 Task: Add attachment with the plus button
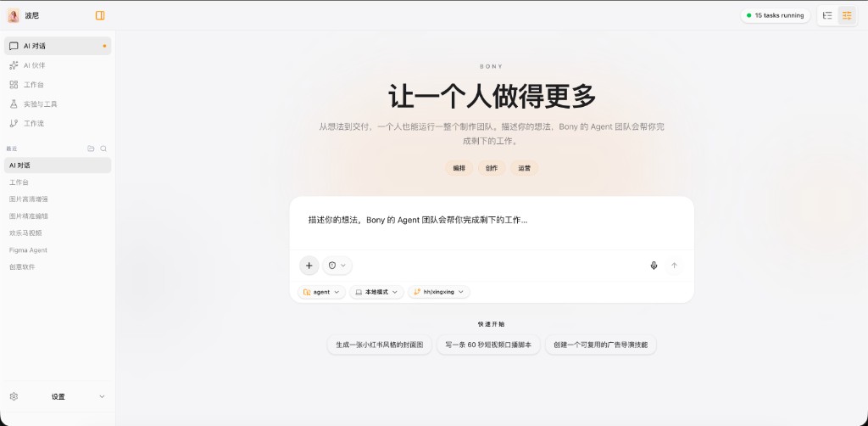[309, 266]
